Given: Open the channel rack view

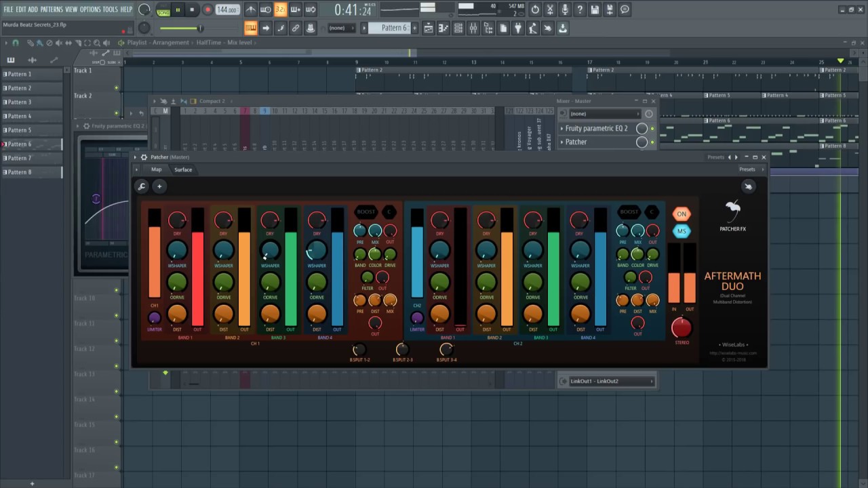Looking at the screenshot, I should pos(458,28).
